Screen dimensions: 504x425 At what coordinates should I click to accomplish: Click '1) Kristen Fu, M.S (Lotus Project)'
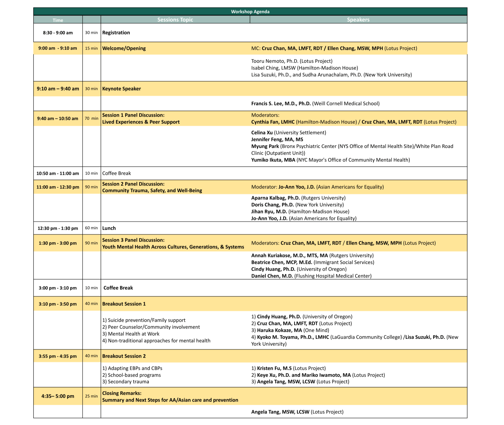(x=288, y=368)
